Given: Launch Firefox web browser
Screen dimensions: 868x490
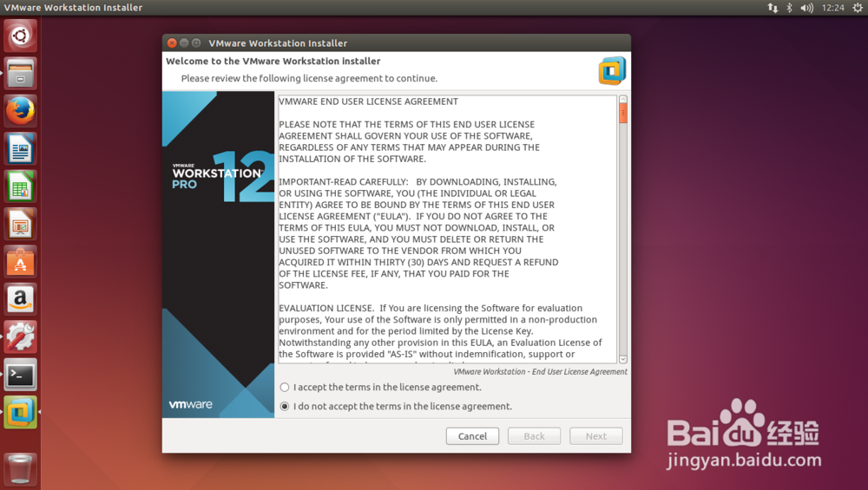Looking at the screenshot, I should [x=21, y=111].
